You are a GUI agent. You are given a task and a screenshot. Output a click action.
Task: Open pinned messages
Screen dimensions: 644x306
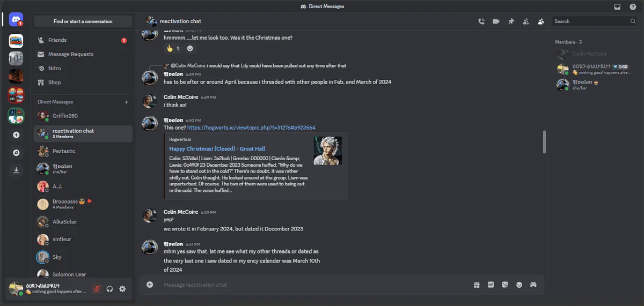coord(511,21)
